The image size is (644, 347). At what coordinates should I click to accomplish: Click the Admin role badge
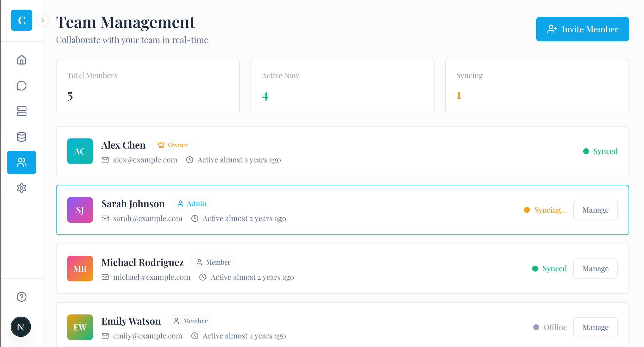(192, 204)
